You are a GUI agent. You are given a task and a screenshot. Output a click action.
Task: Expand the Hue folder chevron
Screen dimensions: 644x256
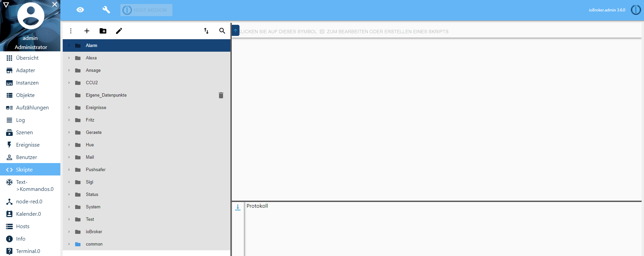click(69, 145)
